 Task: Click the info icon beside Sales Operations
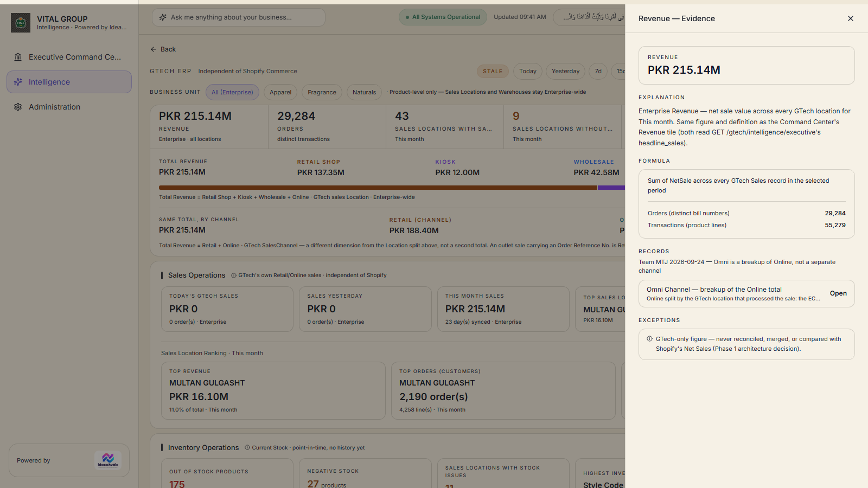234,275
